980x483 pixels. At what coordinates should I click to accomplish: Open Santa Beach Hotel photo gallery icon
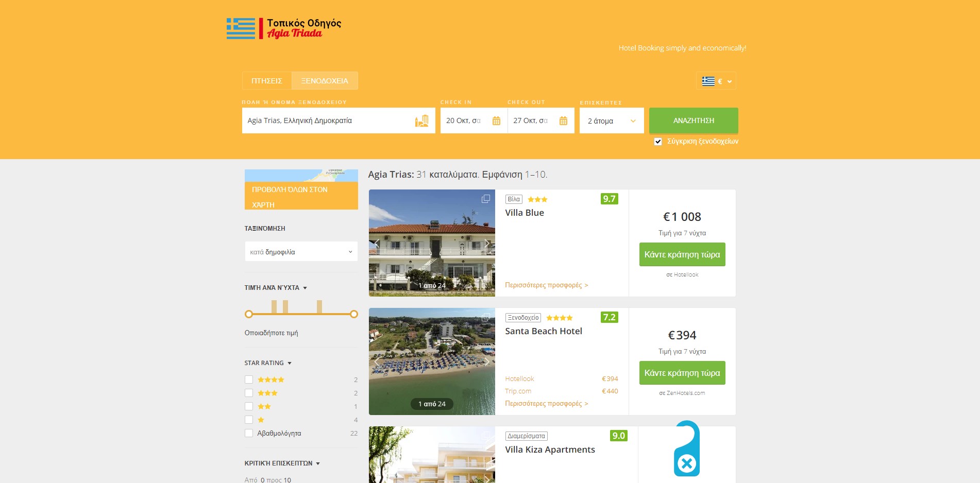[x=485, y=317]
